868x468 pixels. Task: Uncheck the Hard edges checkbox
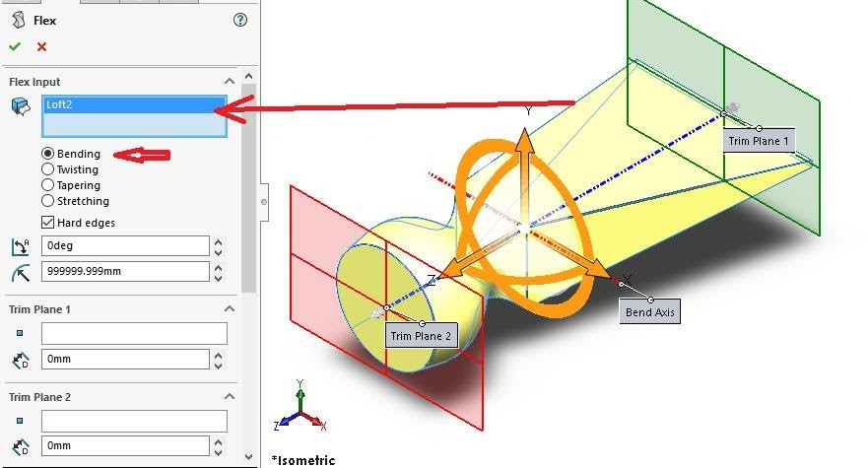48,223
